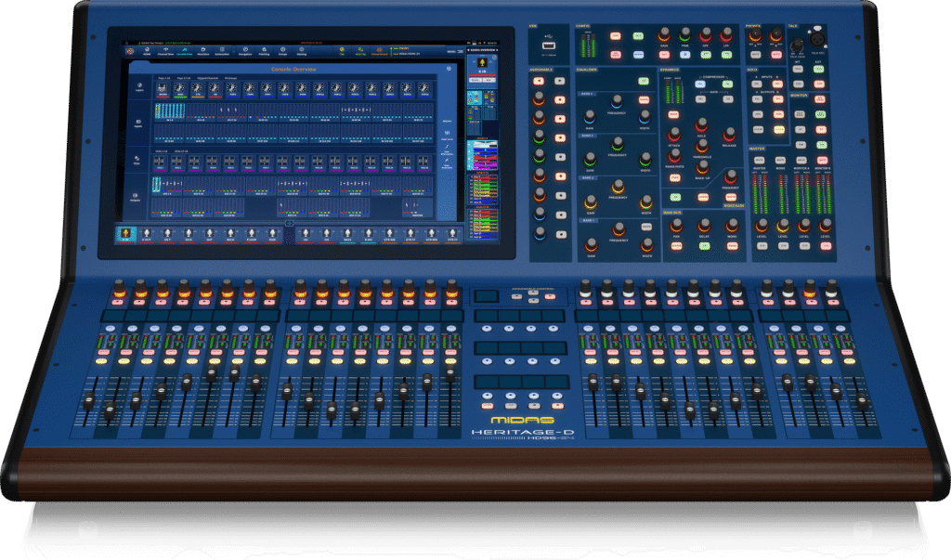Click the first channel fader on the far left
This screenshot has width=951, height=560.
point(89,401)
